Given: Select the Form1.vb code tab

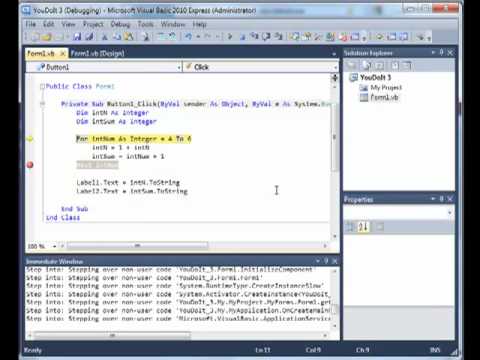Looking at the screenshot, I should (x=41, y=53).
